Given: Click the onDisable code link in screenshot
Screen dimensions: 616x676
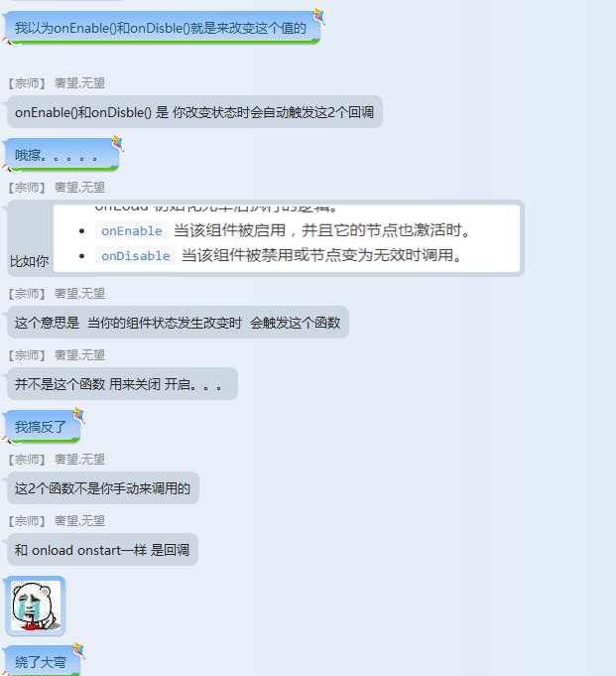Looking at the screenshot, I should tap(136, 256).
